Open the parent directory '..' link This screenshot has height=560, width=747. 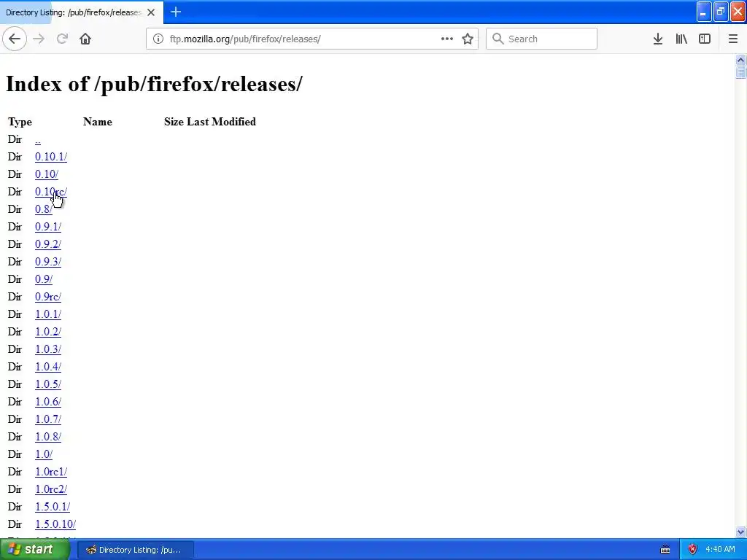click(38, 139)
